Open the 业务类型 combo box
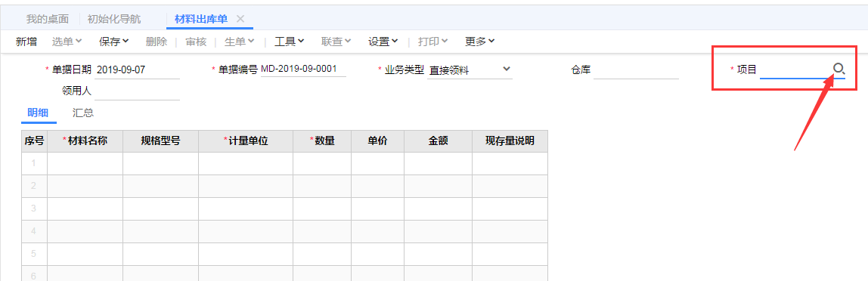Viewport: 868px width, 281px height. 470,70
